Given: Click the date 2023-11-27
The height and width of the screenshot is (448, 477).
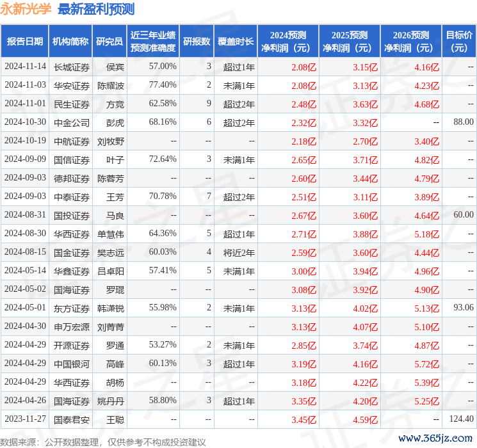Looking at the screenshot, I should pos(25,419).
